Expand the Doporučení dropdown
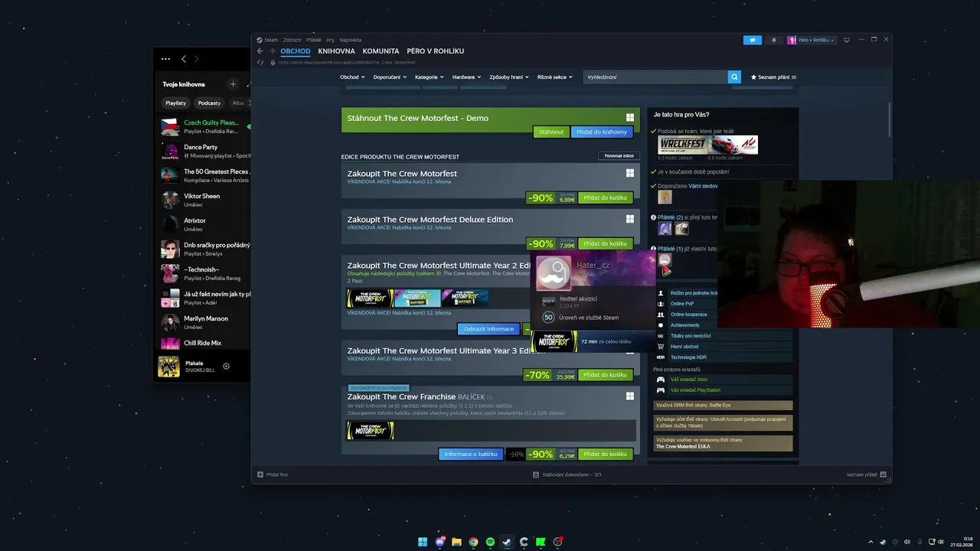This screenshot has height=551, width=980. pyautogui.click(x=390, y=77)
